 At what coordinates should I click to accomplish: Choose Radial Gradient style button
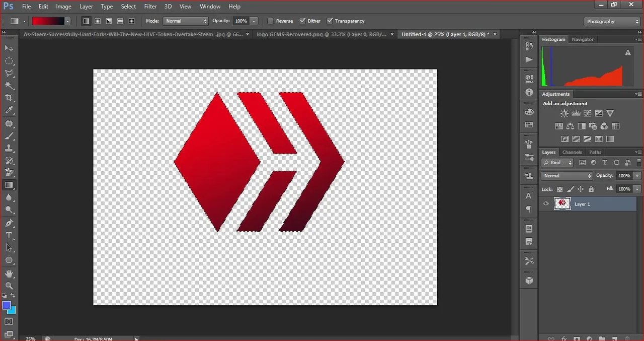(x=98, y=21)
